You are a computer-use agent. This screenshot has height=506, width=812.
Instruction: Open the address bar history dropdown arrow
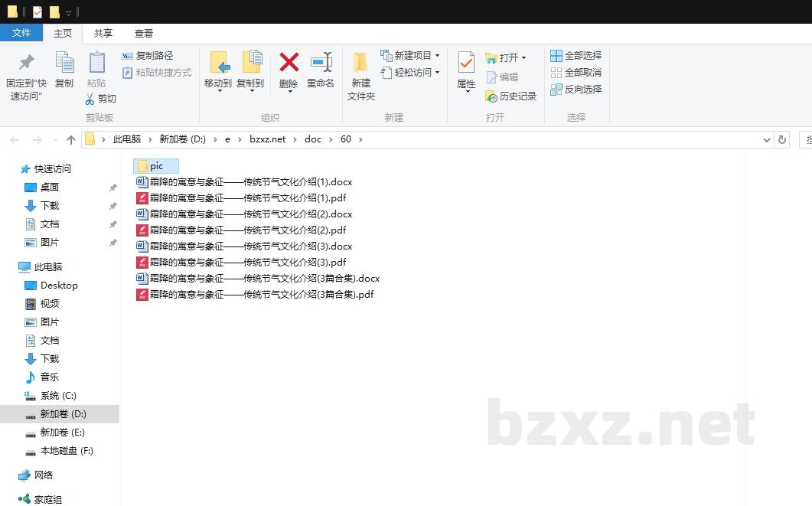(767, 139)
